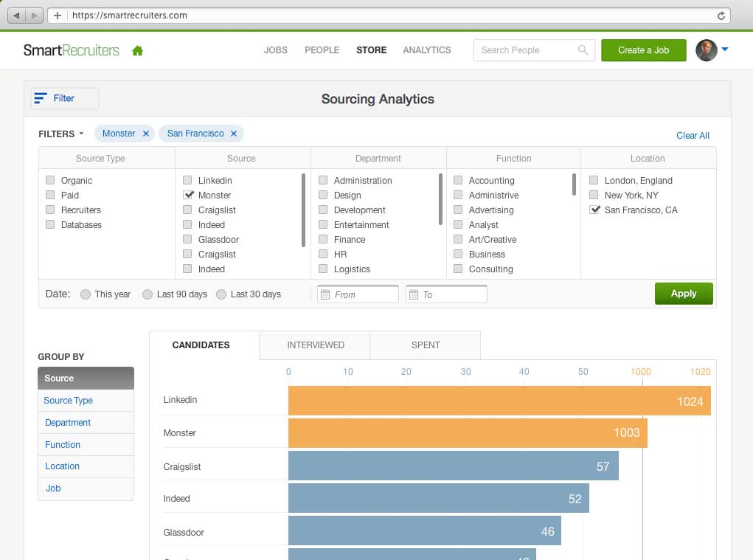Click the Apply filters button

tap(684, 294)
